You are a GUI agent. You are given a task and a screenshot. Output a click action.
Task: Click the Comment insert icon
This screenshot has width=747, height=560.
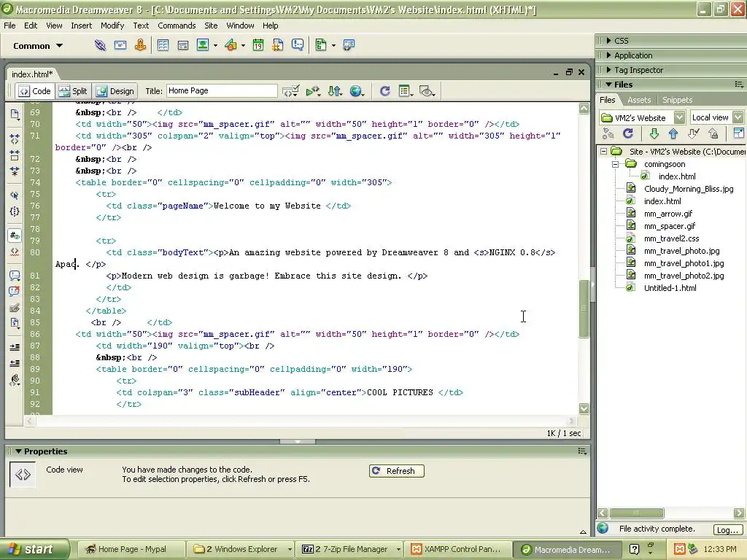pos(298,45)
